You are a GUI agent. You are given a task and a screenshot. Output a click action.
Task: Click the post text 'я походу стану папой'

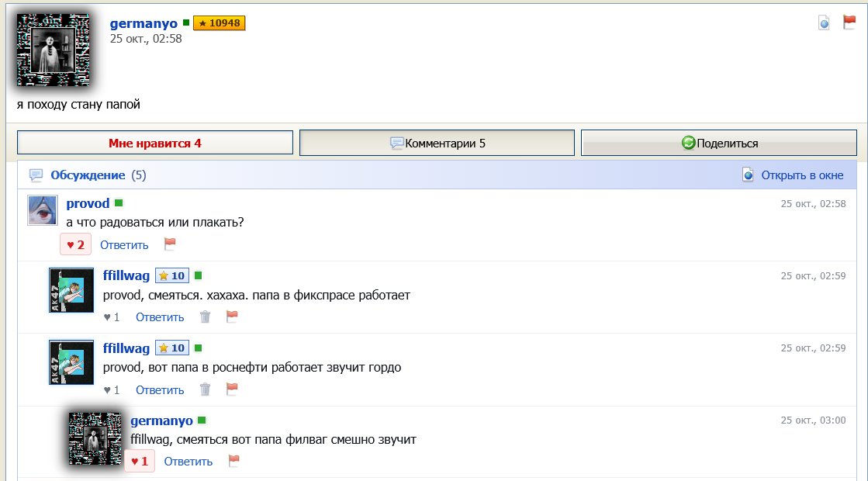[x=78, y=104]
